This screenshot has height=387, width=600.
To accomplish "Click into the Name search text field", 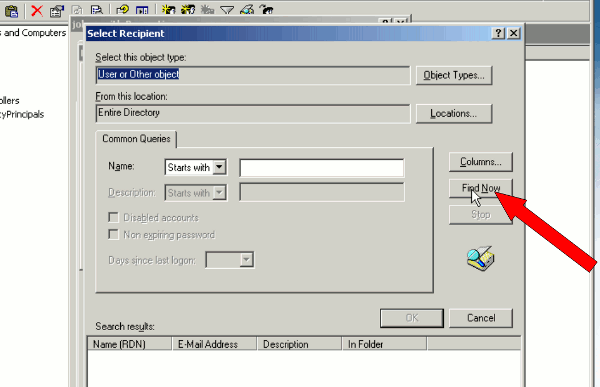I will [x=321, y=168].
